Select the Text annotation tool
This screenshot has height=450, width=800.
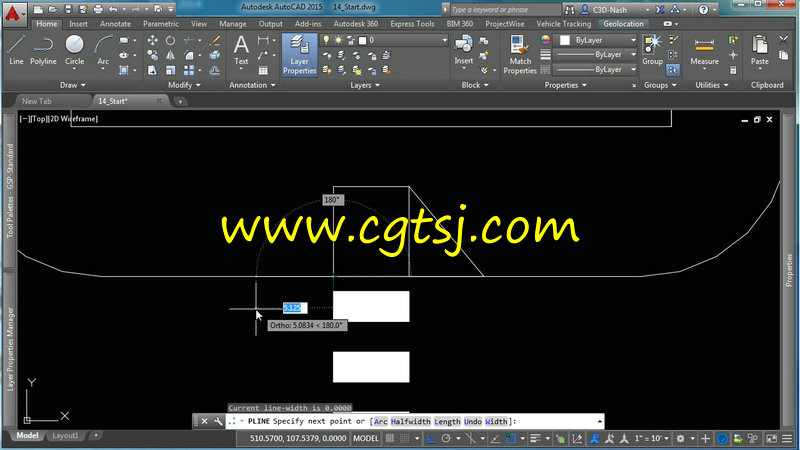tap(241, 50)
